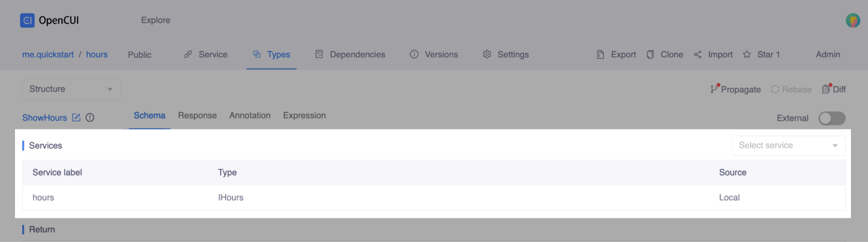
Task: Toggle the External switch
Action: tap(831, 118)
